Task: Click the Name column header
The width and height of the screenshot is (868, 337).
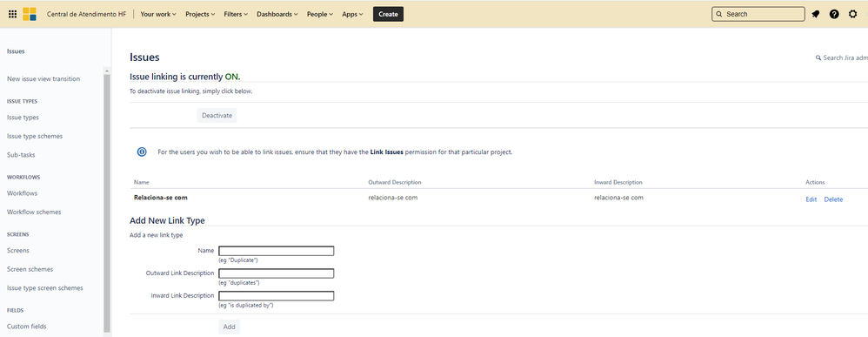Action: [x=141, y=182]
